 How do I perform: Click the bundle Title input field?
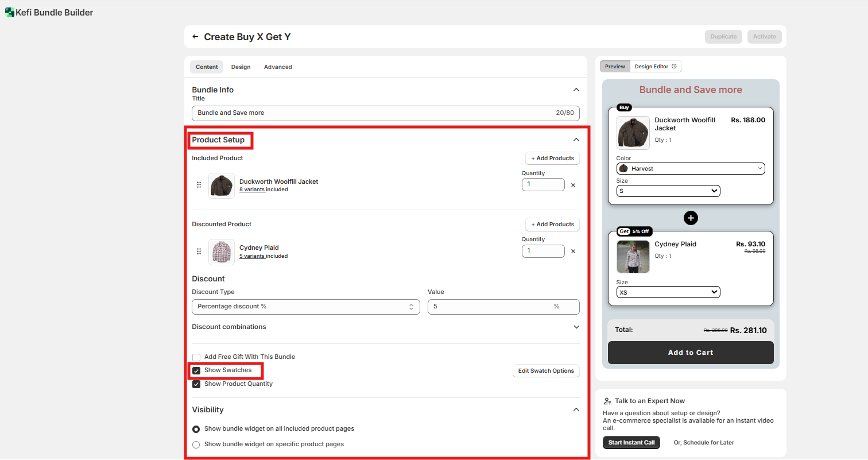tap(373, 113)
